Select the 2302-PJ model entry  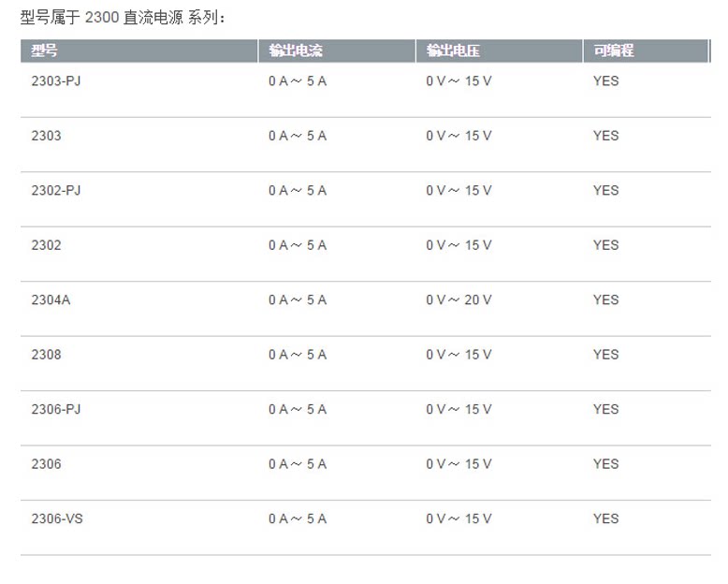[x=56, y=190]
